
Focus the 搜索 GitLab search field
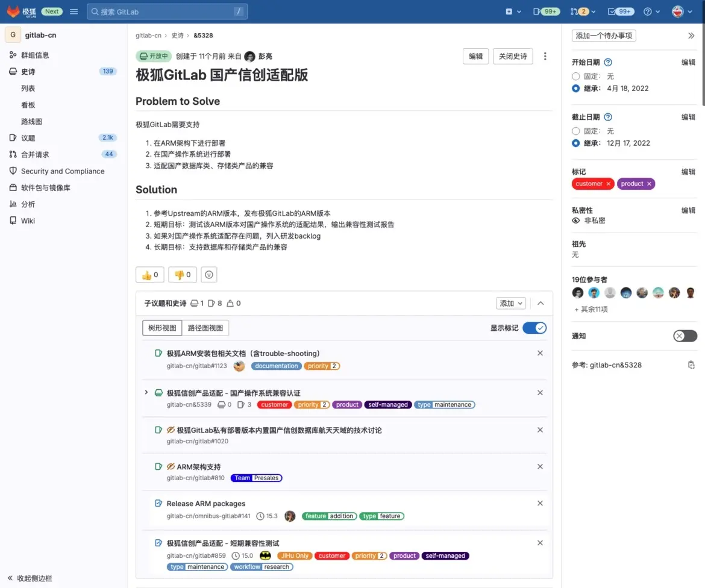point(167,11)
